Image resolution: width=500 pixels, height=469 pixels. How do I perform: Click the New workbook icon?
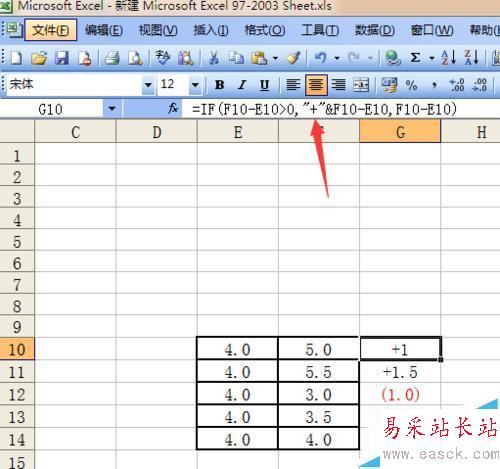(x=16, y=58)
